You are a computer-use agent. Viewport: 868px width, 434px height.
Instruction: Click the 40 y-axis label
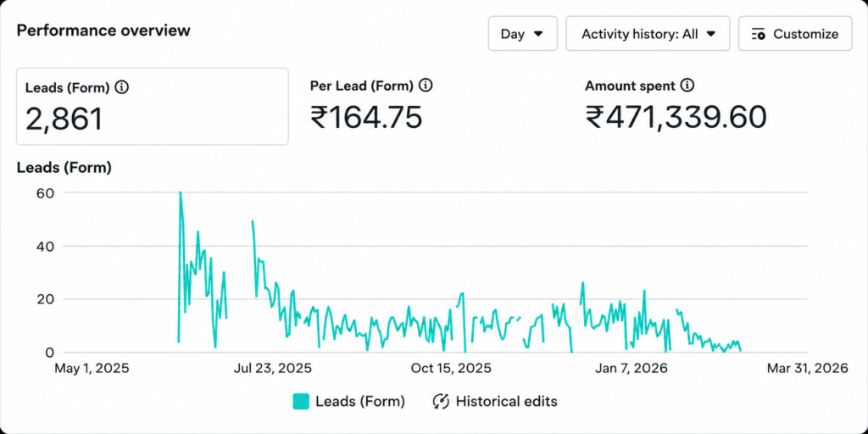(46, 246)
